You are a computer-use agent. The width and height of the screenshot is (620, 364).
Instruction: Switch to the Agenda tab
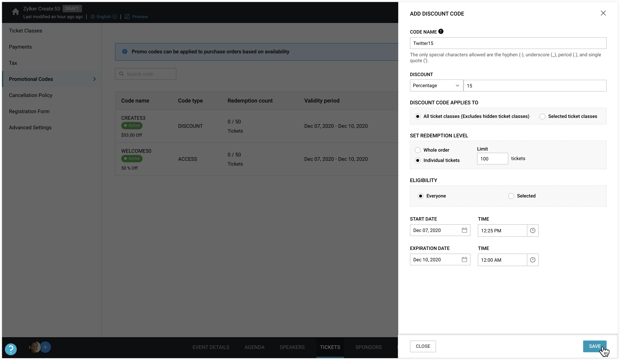(254, 347)
